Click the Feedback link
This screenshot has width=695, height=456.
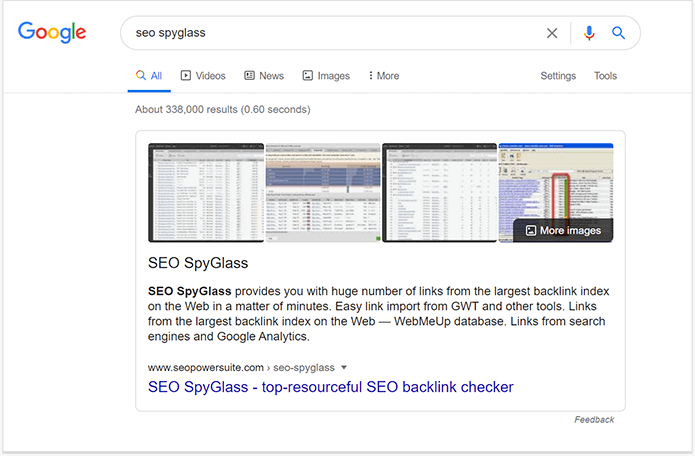[594, 420]
